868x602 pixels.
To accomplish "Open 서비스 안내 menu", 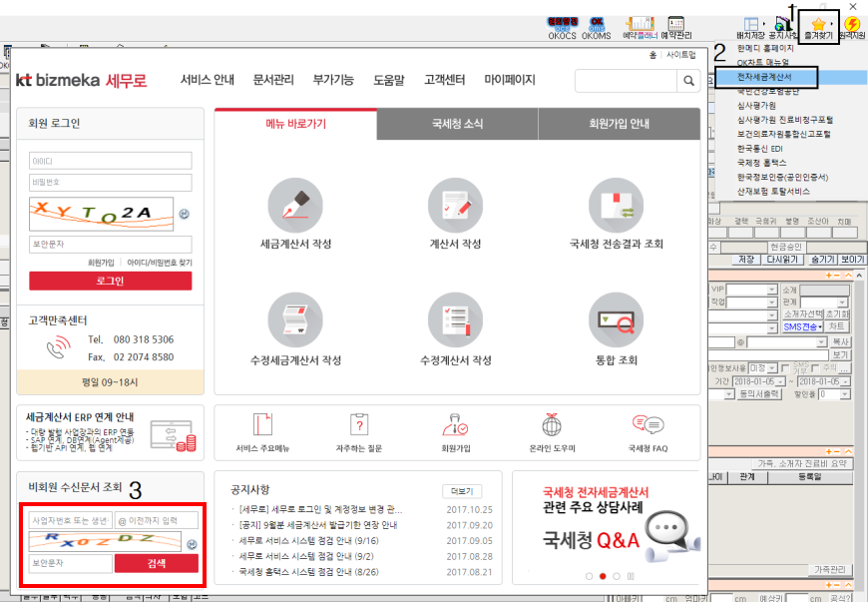I will pos(208,80).
